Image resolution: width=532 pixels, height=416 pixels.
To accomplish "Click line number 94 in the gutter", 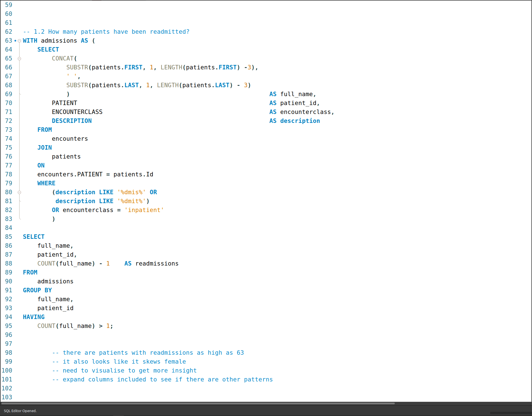I will 9,317.
